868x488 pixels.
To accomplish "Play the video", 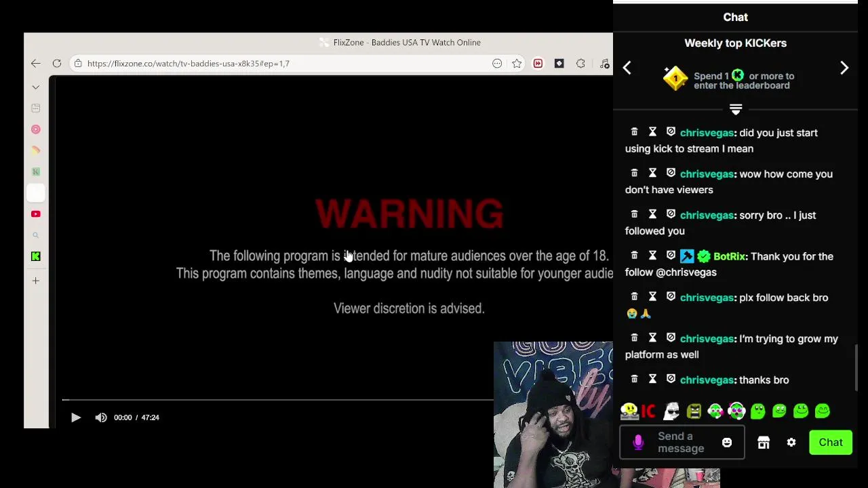I will coord(75,418).
